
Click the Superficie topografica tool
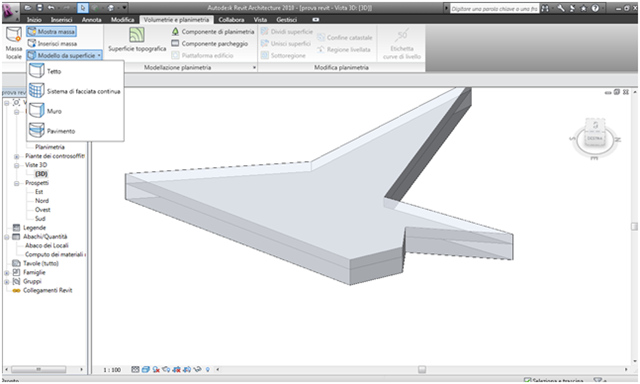point(137,40)
